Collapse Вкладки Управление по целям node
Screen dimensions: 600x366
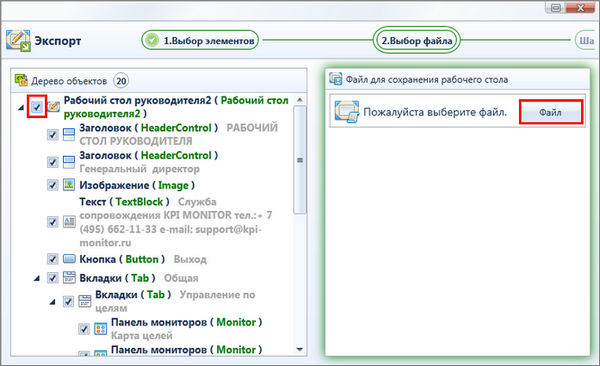52,302
